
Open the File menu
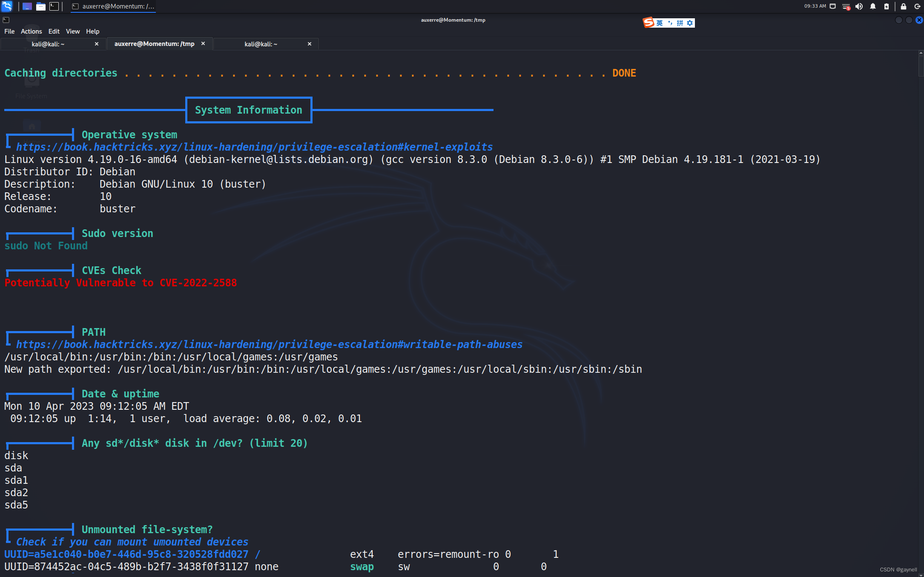coord(9,31)
